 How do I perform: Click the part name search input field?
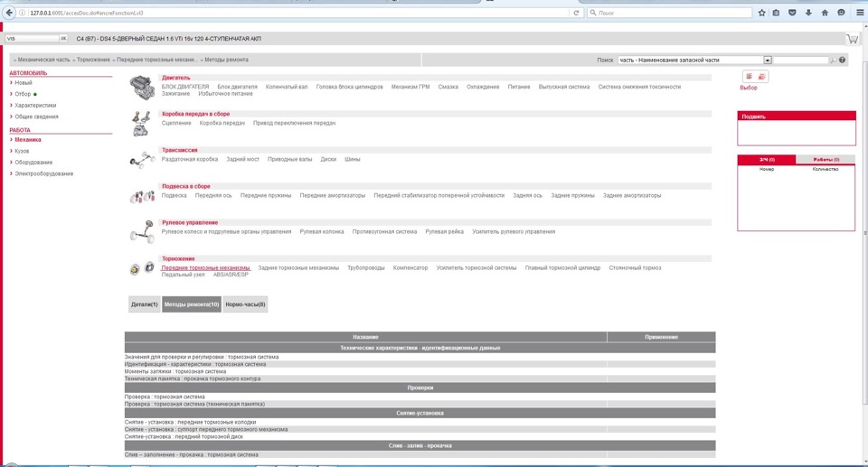800,60
